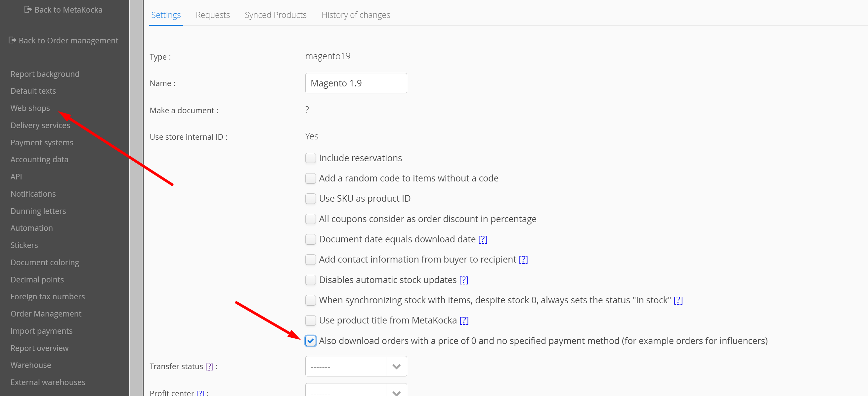Image resolution: width=868 pixels, height=396 pixels.
Task: Open help for Disables automatic stock updates
Action: point(464,280)
